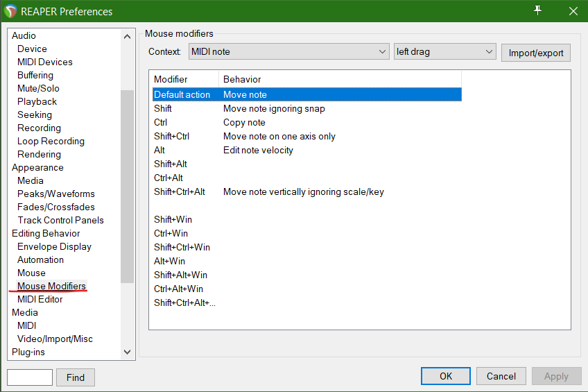Viewport: 588px width, 392px height.
Task: Click the category list scroll-up arrow
Action: [x=127, y=36]
